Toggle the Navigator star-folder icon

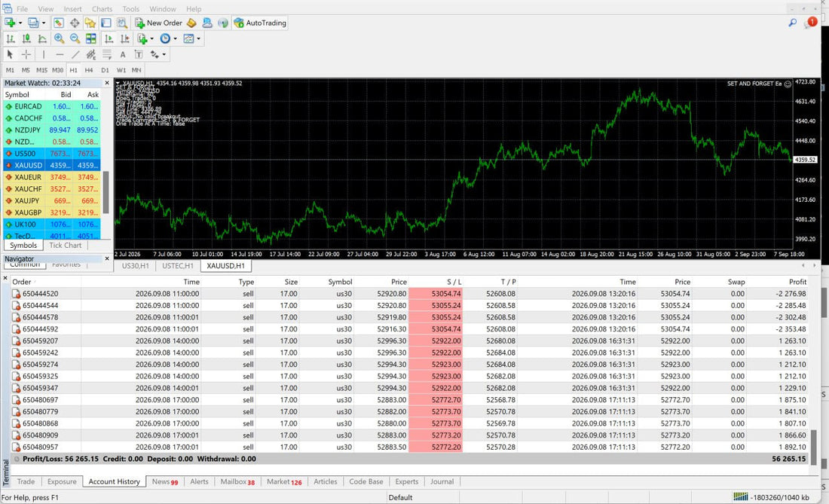(90, 23)
